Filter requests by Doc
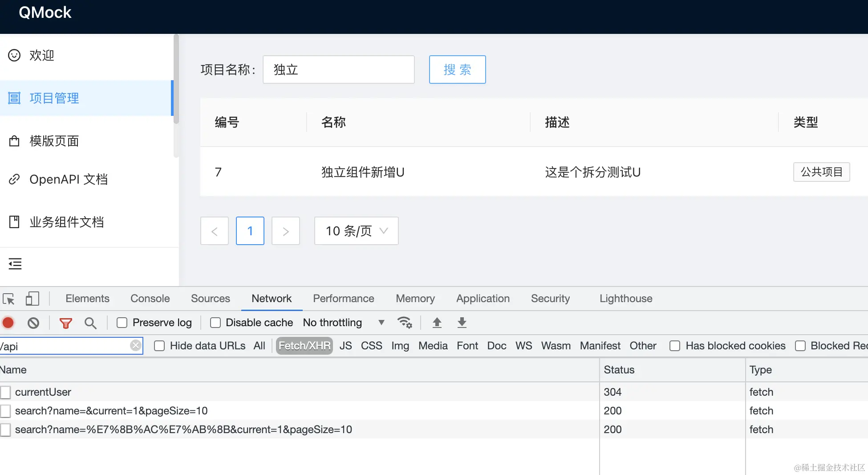868x475 pixels. [x=497, y=346]
